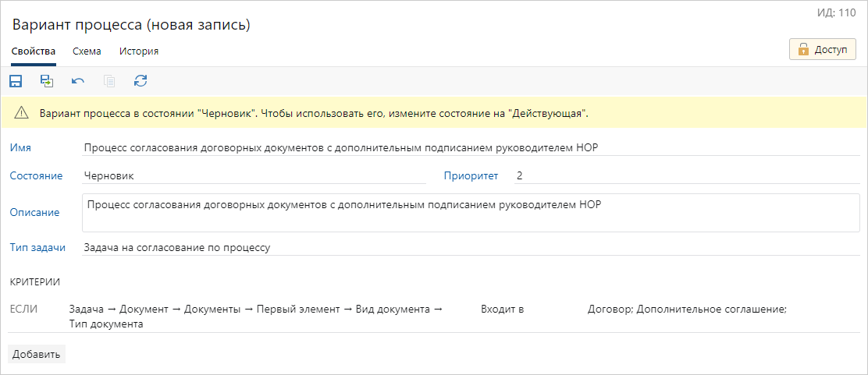Open the Схема tab
The image size is (868, 375).
pos(87,51)
